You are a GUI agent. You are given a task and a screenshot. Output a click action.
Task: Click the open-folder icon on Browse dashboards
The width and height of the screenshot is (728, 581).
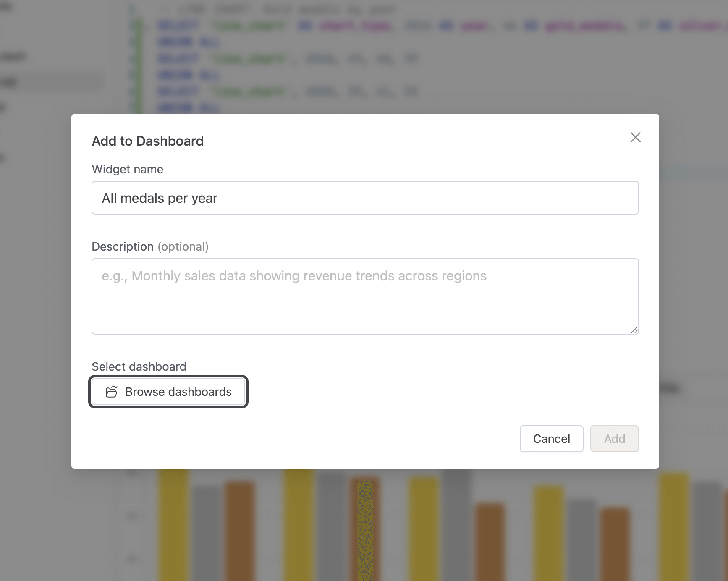pos(111,392)
